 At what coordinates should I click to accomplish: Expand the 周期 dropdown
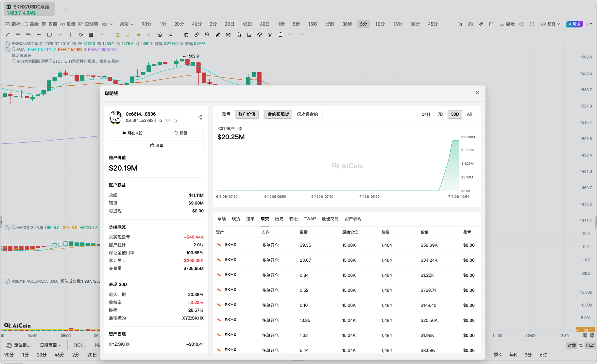point(127,24)
